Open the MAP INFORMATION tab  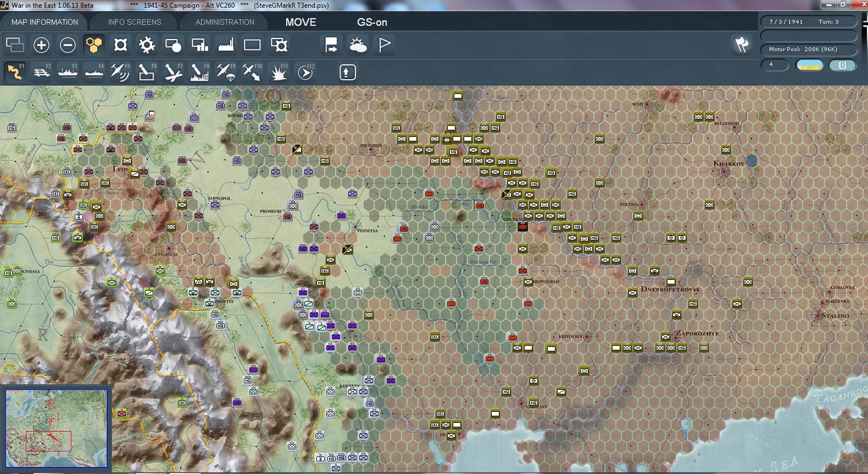click(45, 22)
